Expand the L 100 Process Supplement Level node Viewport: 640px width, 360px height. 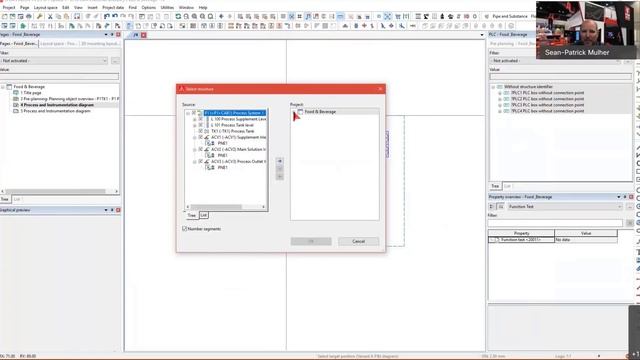pos(195,119)
